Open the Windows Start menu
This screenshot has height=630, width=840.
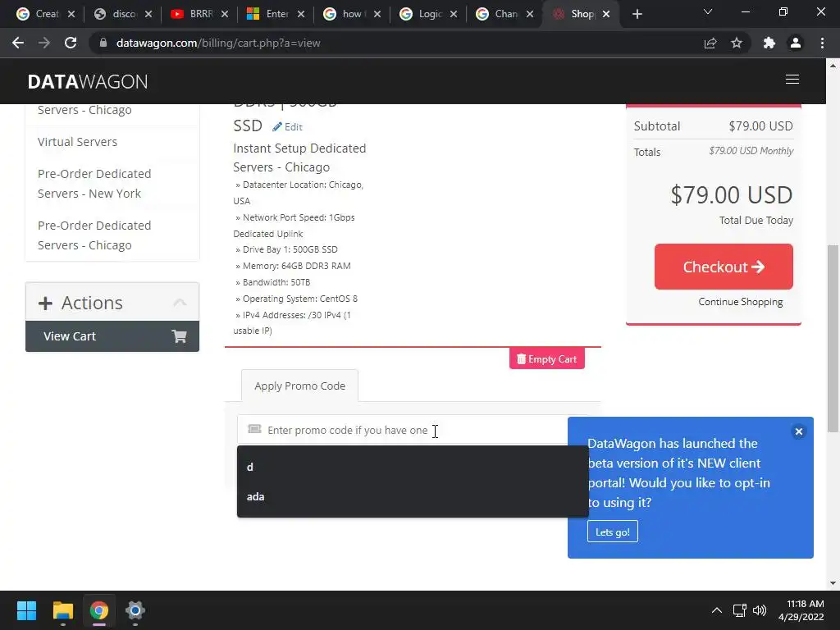[26, 610]
